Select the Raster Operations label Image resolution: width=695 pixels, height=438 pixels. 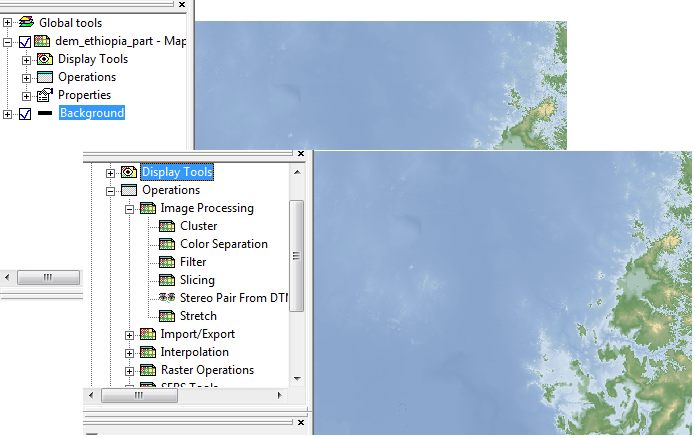click(x=207, y=370)
